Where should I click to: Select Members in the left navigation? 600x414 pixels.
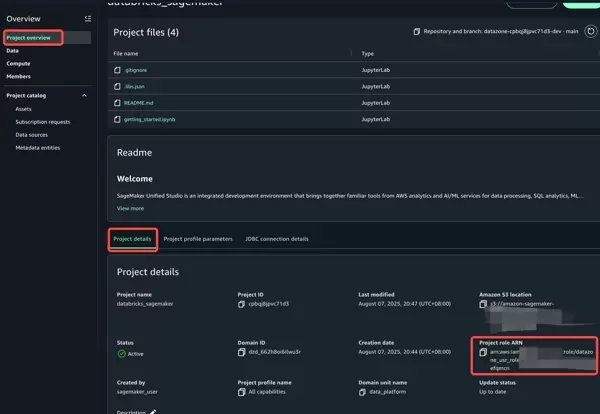click(x=19, y=75)
